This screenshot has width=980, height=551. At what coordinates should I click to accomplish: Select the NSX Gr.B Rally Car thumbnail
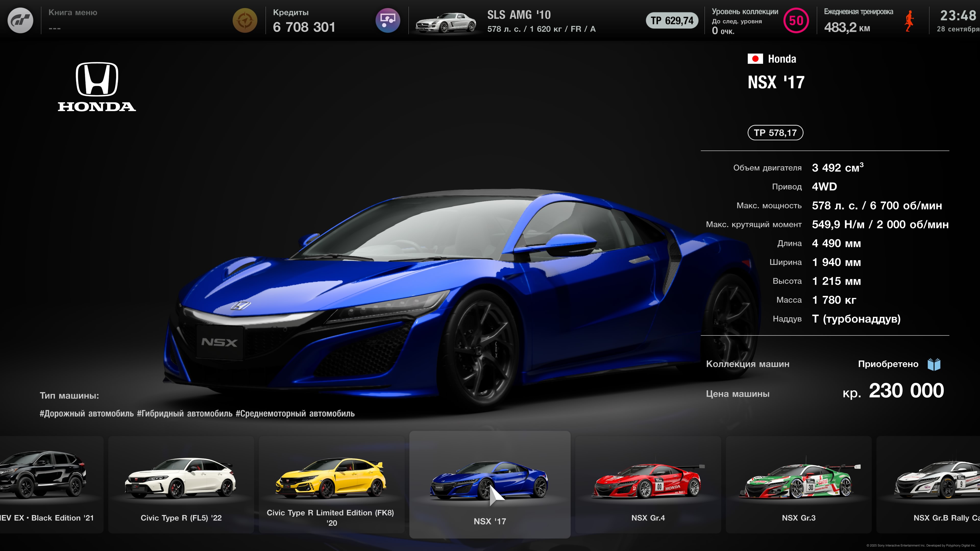(x=936, y=484)
